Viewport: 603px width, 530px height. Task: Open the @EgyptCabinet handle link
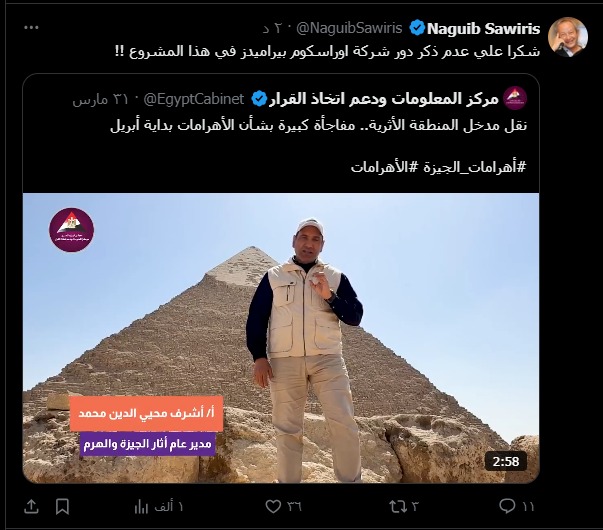(194, 99)
